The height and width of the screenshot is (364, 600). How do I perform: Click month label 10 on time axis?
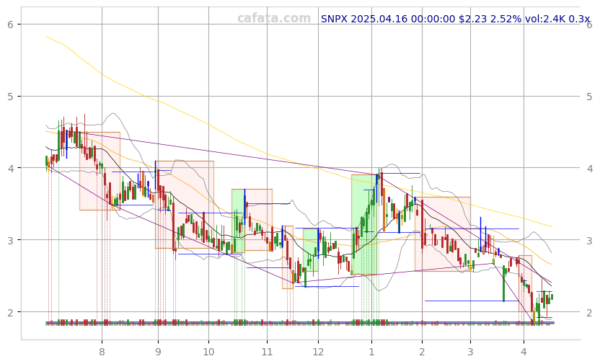[208, 351]
